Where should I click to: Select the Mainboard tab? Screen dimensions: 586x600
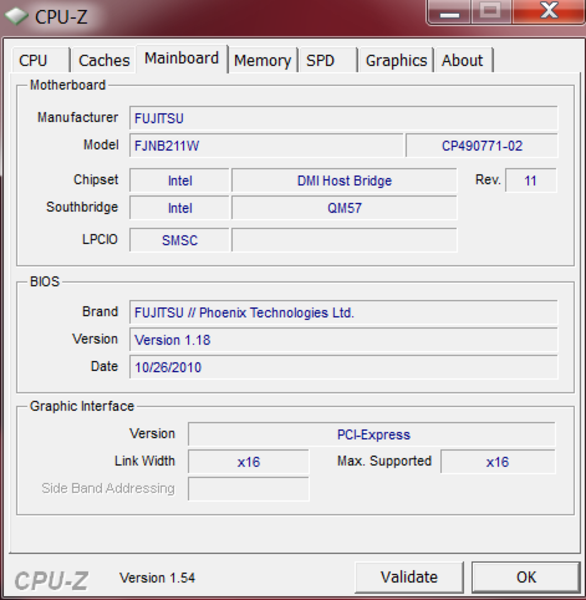coord(182,59)
